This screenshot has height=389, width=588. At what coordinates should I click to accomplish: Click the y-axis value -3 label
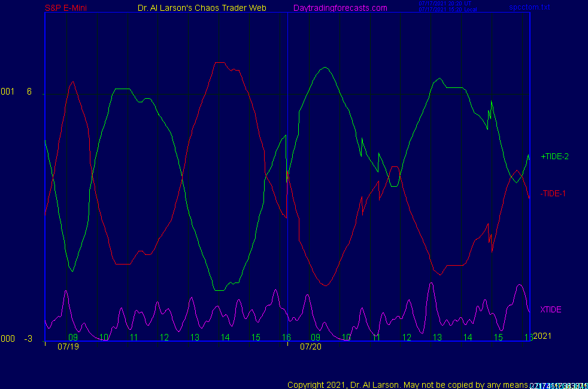pyautogui.click(x=28, y=339)
